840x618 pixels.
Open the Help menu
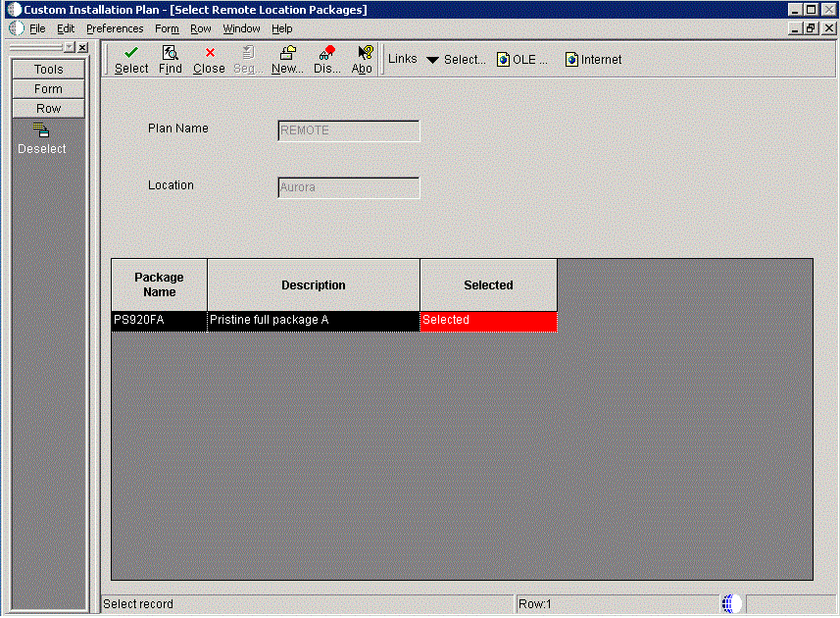pyautogui.click(x=281, y=28)
